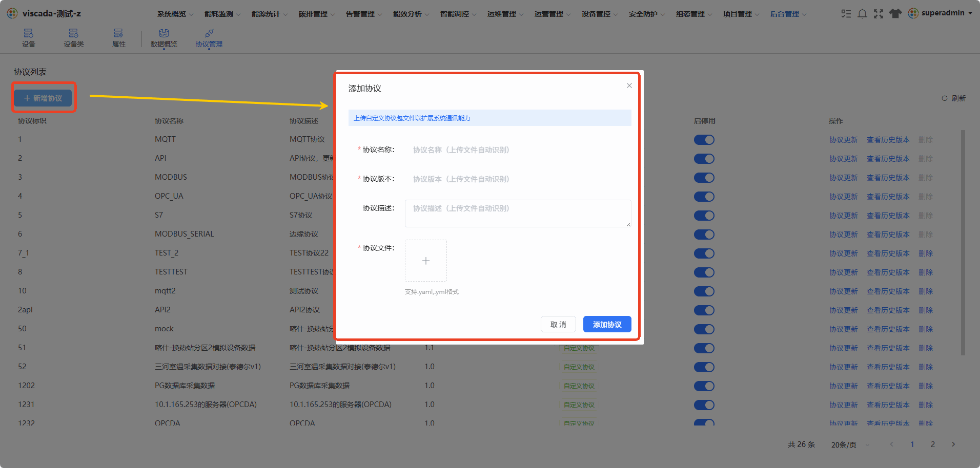The width and height of the screenshot is (980, 468).
Task: Open the 告警管理 menu
Action: (x=364, y=14)
